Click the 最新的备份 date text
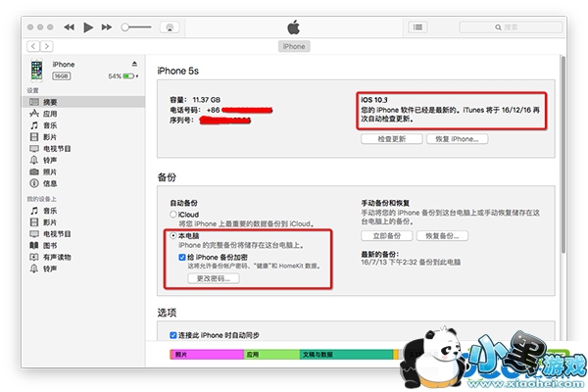 tap(411, 263)
